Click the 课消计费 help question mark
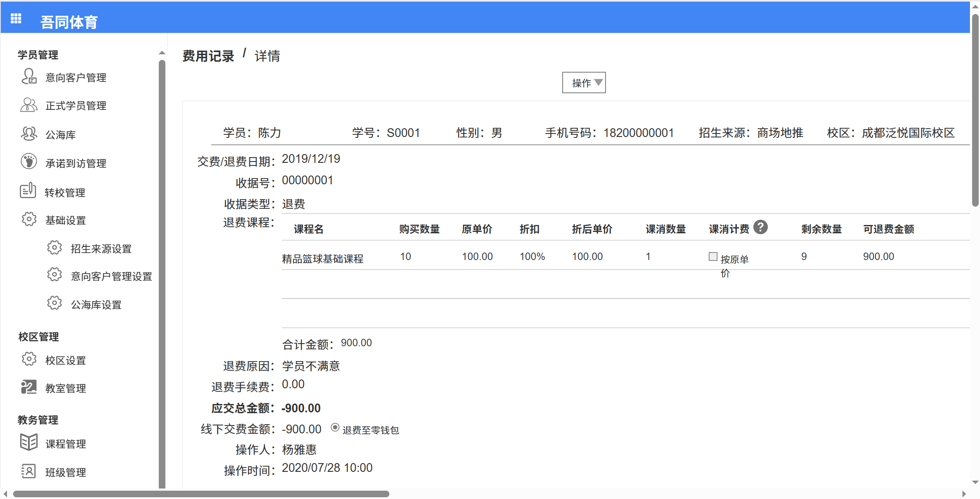Image resolution: width=980 pixels, height=499 pixels. [x=760, y=227]
